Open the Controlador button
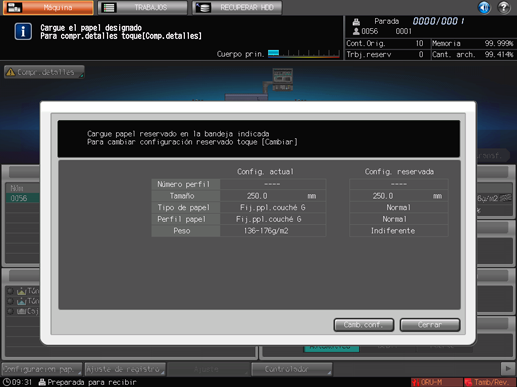 292,369
